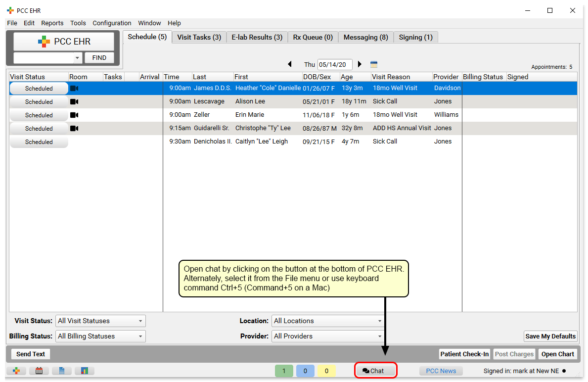The width and height of the screenshot is (588, 382).
Task: Open the Scheduled status button for James D.D.S.
Action: click(x=39, y=89)
